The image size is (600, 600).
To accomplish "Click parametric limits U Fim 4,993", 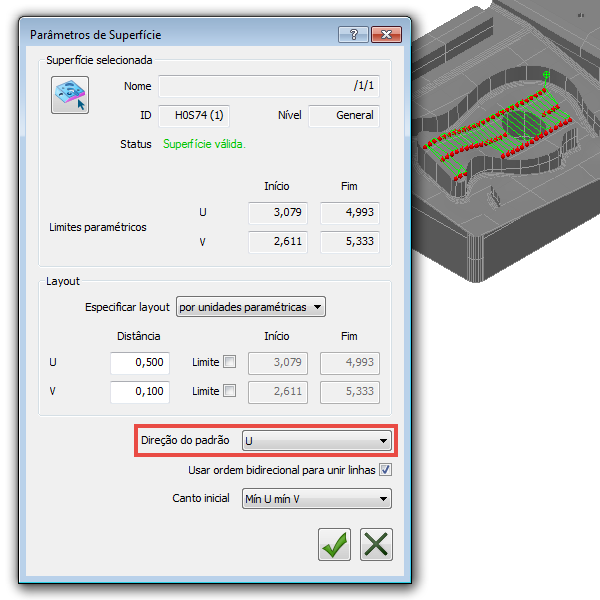I will coord(350,213).
